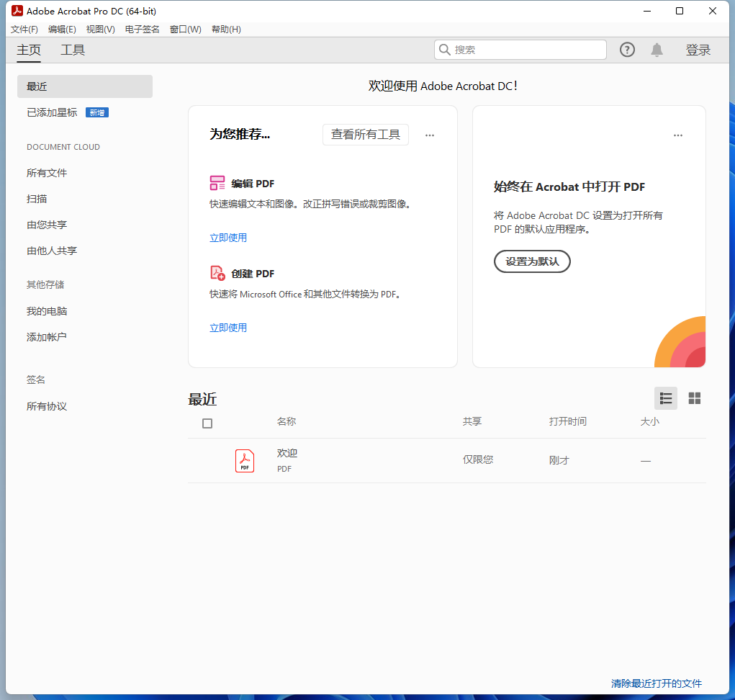Sort by the 大小 column header

tap(649, 421)
